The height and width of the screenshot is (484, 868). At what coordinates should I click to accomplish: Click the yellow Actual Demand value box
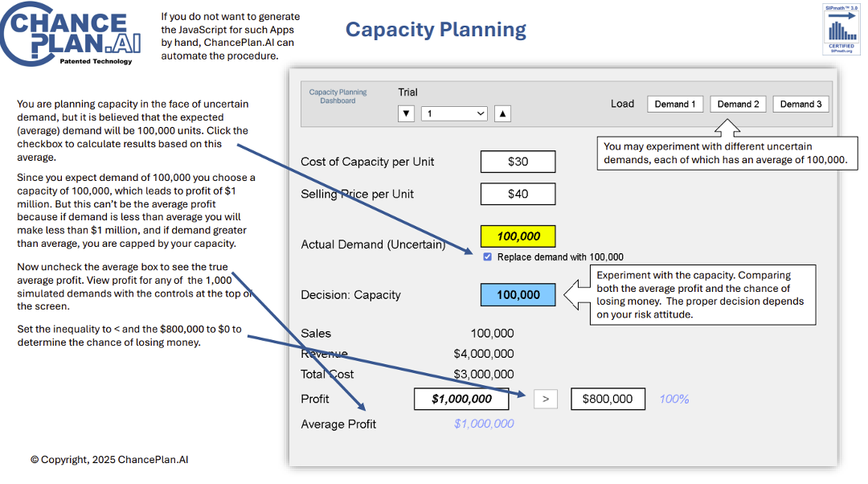coord(518,236)
